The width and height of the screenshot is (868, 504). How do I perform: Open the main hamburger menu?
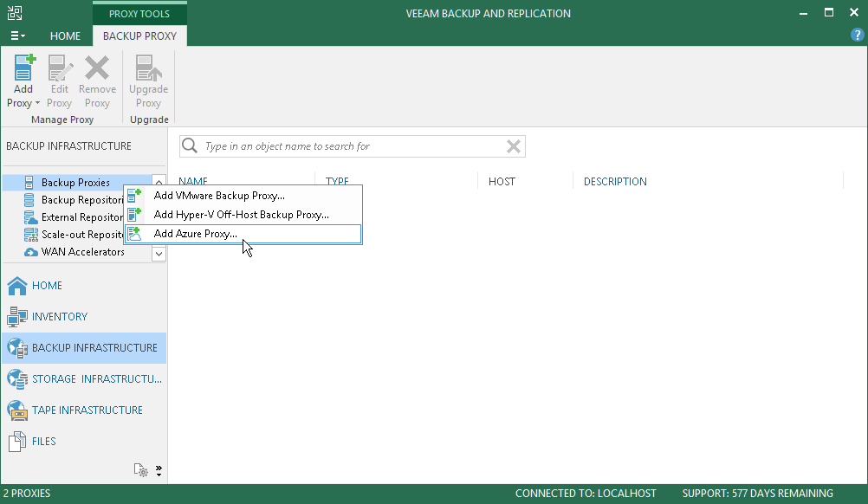[x=17, y=36]
